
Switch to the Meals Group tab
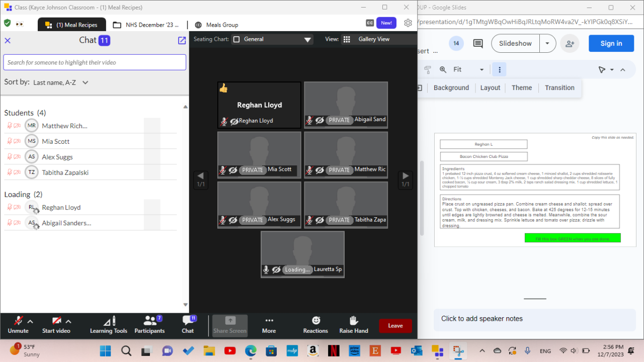pyautogui.click(x=216, y=25)
